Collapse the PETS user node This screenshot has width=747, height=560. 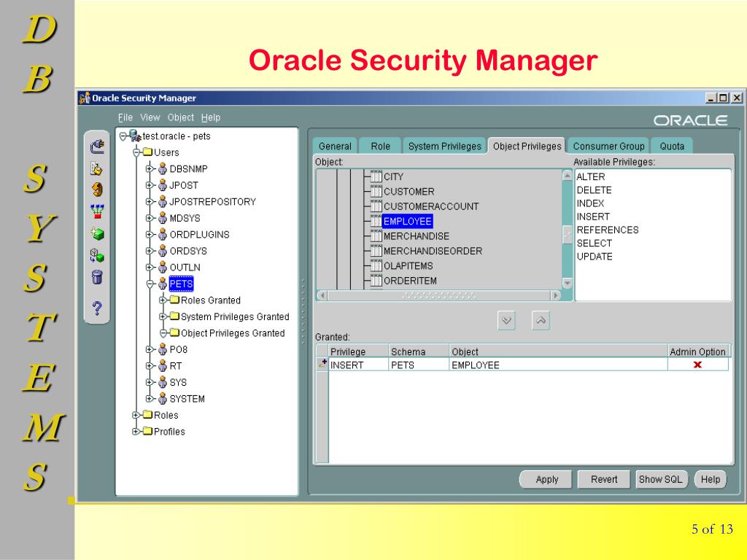[x=150, y=284]
